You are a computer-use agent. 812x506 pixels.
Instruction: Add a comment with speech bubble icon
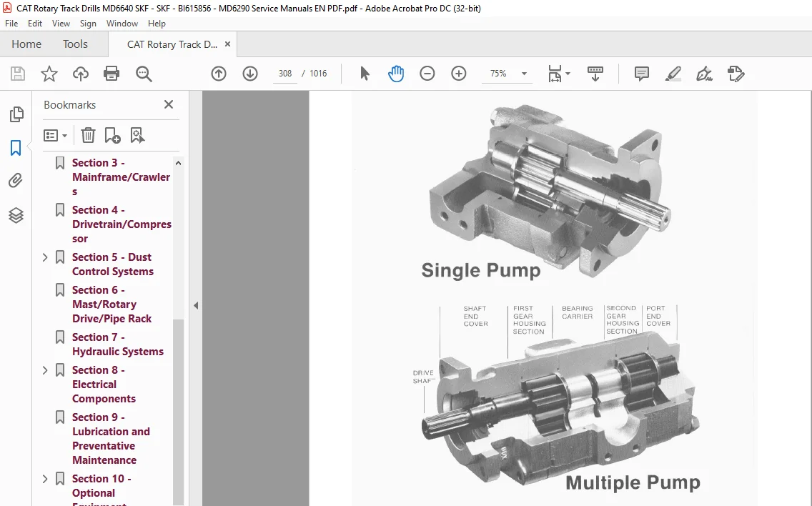click(642, 74)
